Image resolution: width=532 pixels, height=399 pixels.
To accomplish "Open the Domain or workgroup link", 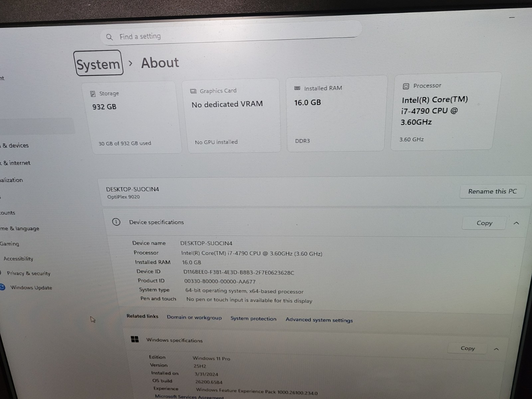I will tap(195, 318).
